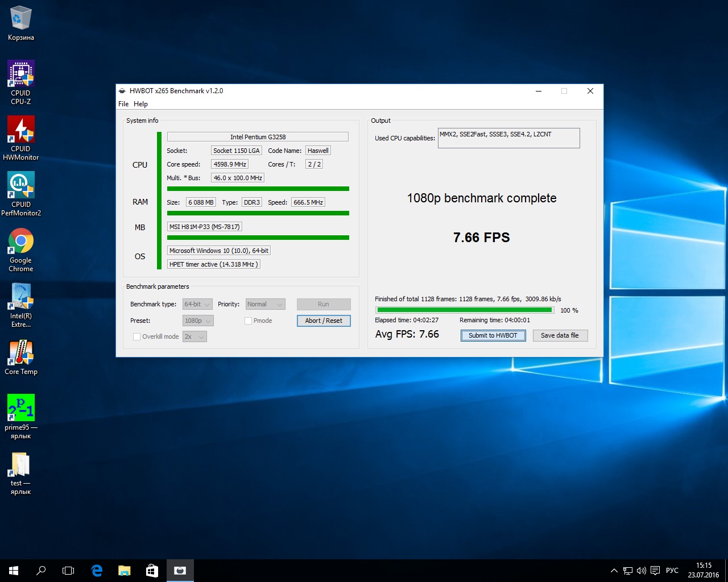Select CPUID PerfMonitor2 desktop icon

[x=21, y=194]
